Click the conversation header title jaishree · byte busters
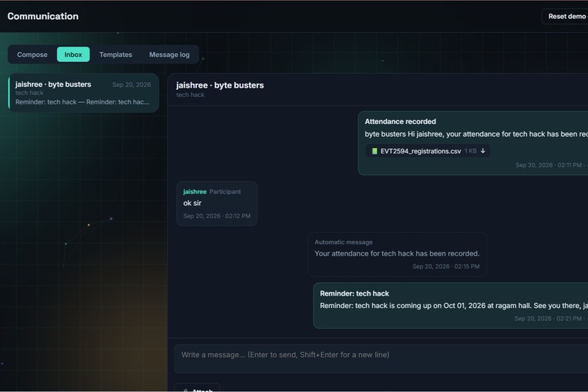 click(x=220, y=85)
